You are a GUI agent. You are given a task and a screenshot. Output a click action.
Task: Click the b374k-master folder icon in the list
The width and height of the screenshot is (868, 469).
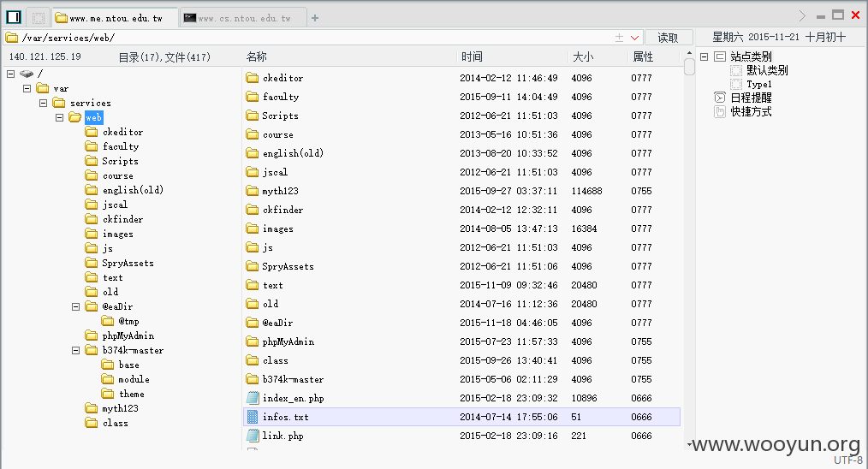point(253,379)
